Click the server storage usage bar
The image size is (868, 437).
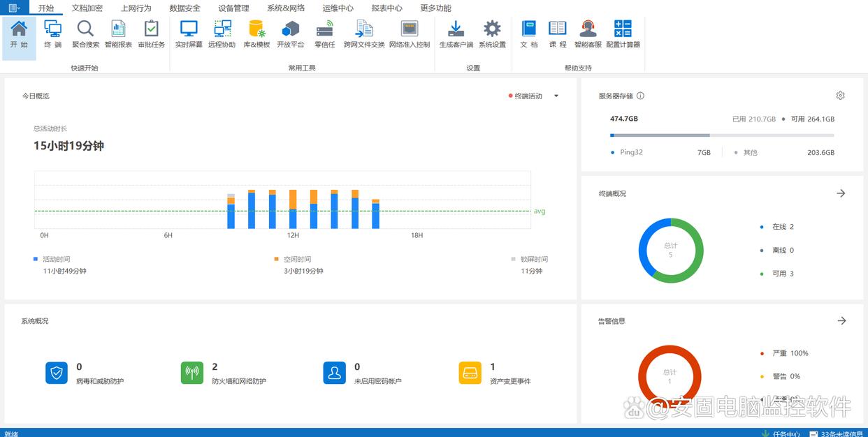[721, 135]
